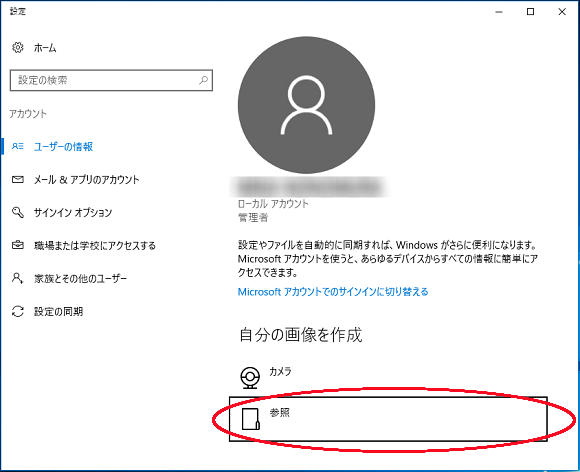The height and width of the screenshot is (472, 580).
Task: Click the Home gear icon
Action: (x=17, y=48)
